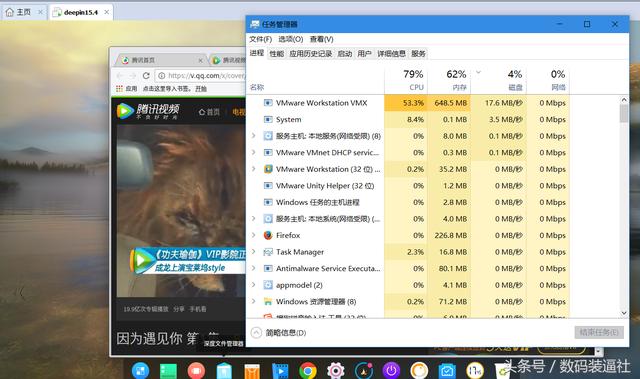Click the reload button in Chrome
Image resolution: width=640 pixels, height=379 pixels.
146,75
